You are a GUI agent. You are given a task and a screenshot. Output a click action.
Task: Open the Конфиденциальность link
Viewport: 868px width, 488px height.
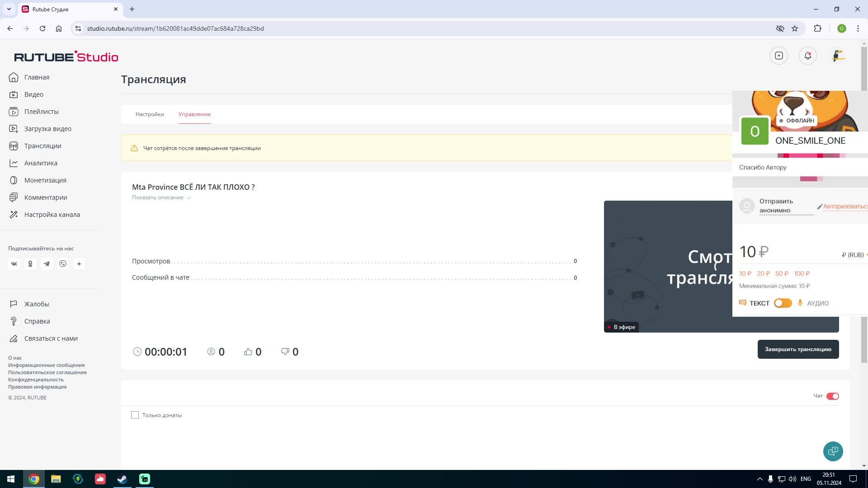36,380
